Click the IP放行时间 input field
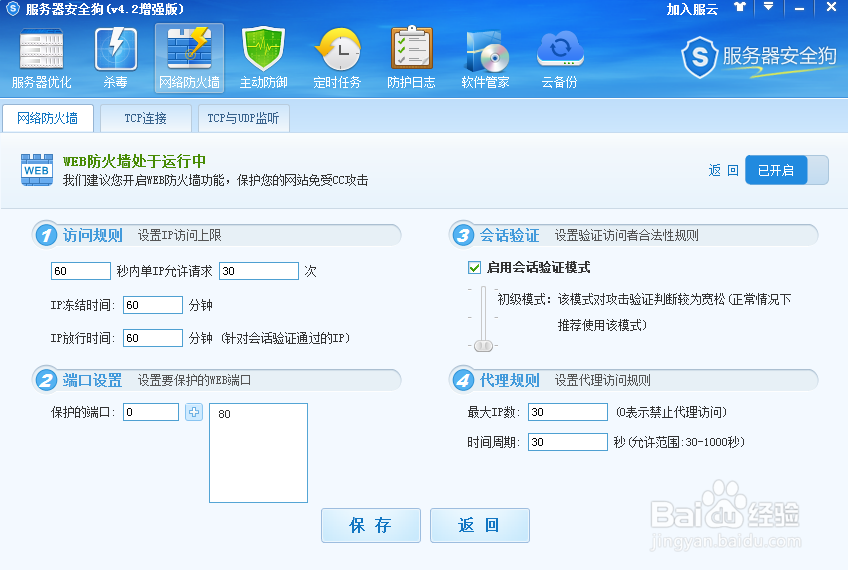Screen dimensions: 848x570 click(x=153, y=338)
